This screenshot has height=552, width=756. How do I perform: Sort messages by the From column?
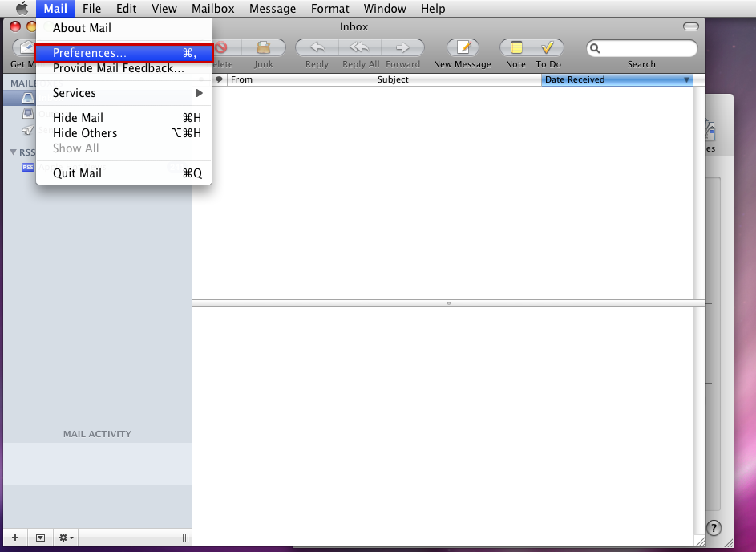[x=301, y=79]
